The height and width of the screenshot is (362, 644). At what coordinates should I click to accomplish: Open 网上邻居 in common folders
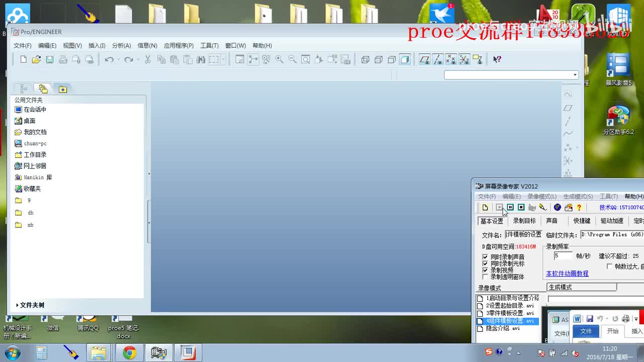[x=30, y=166]
